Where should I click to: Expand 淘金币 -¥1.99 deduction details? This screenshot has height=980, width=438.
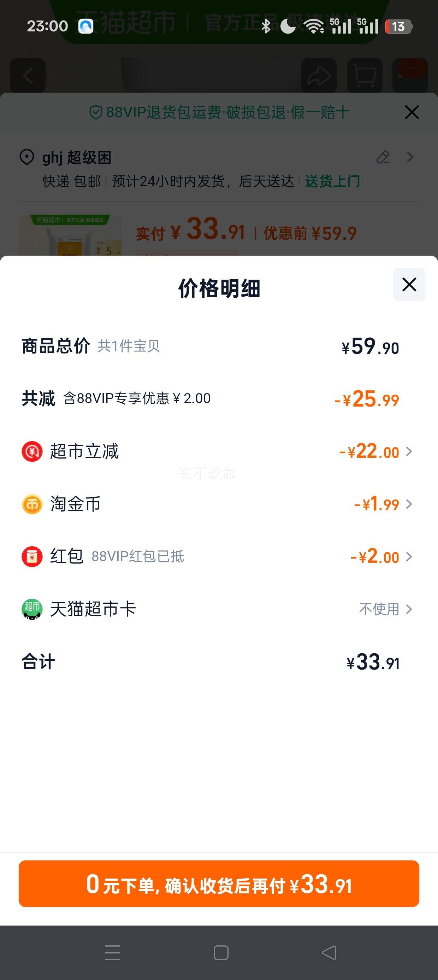(x=383, y=504)
